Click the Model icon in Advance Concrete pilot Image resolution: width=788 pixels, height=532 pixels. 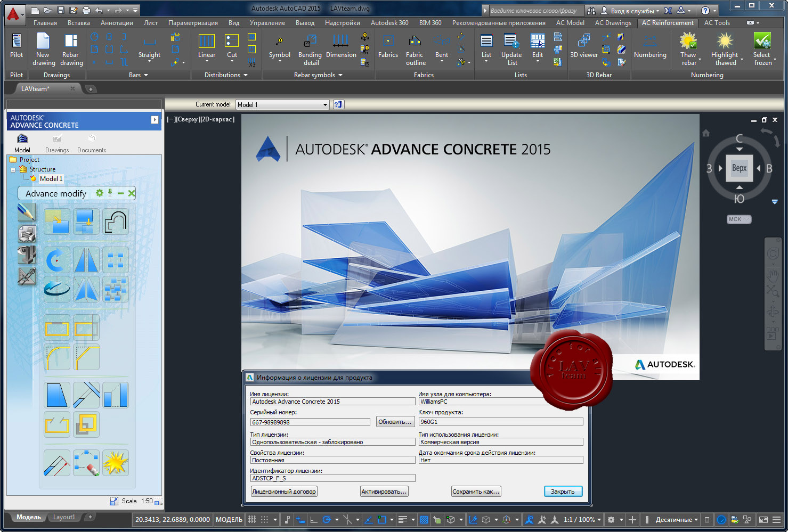click(x=22, y=139)
